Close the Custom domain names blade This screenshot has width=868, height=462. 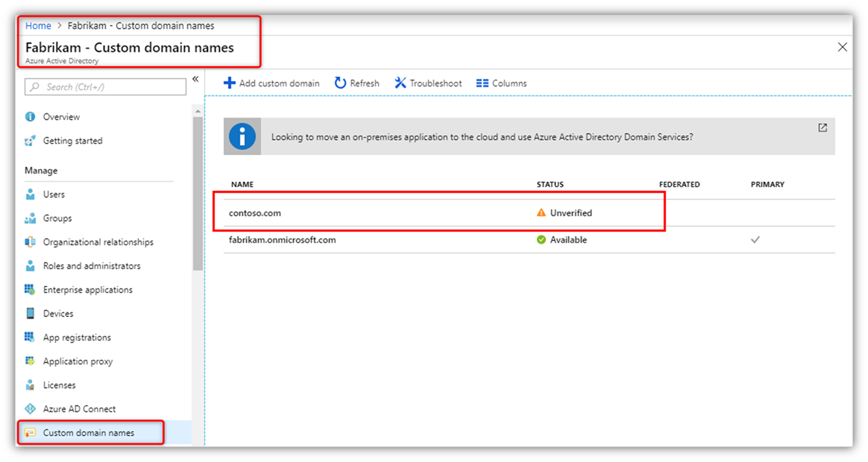click(x=842, y=47)
